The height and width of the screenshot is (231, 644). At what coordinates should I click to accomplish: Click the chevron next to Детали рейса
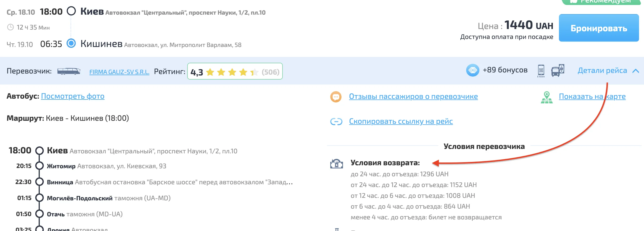pos(635,71)
